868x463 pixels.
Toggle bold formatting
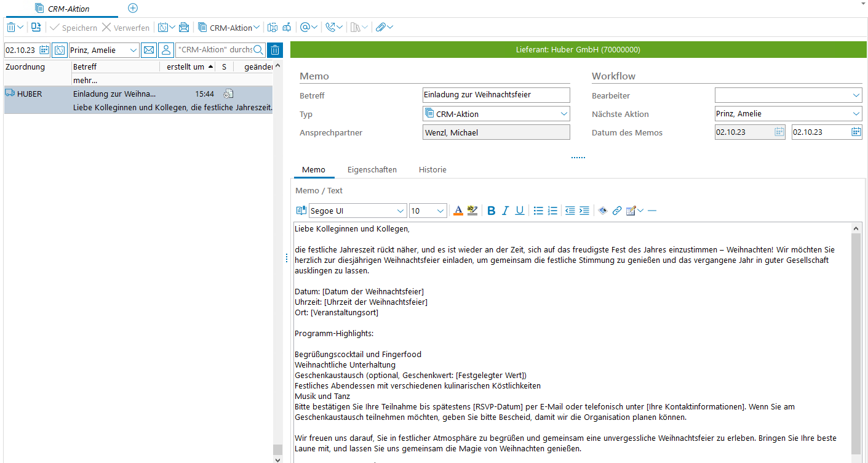click(x=491, y=211)
